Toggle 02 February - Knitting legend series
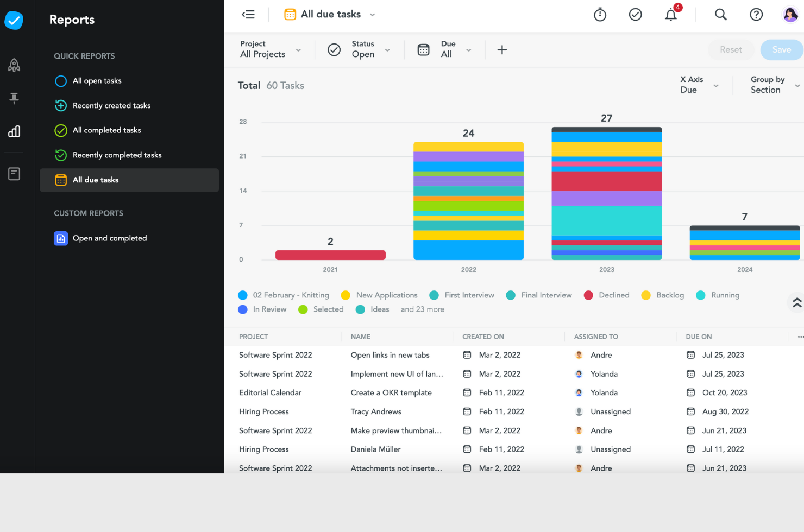 coord(284,295)
